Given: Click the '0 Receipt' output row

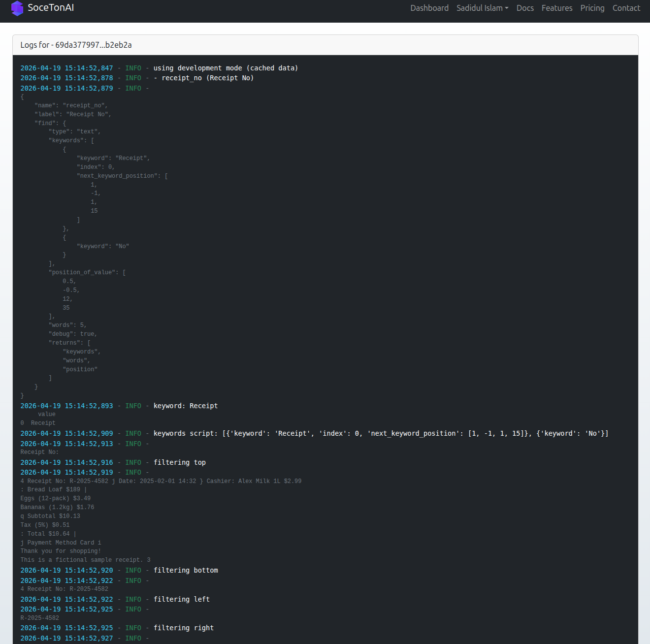Looking at the screenshot, I should click(x=38, y=423).
